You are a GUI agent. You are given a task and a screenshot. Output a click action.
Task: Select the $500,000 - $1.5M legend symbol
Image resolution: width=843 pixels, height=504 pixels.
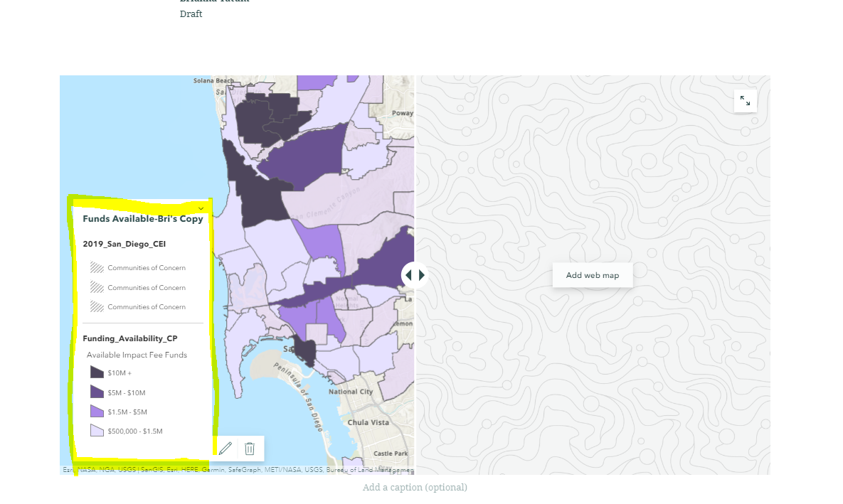coord(97,431)
